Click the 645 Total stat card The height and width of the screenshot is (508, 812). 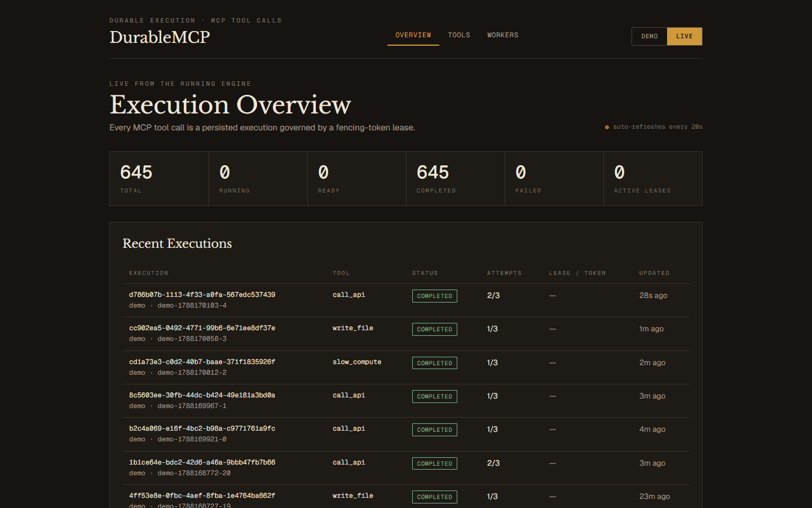159,178
